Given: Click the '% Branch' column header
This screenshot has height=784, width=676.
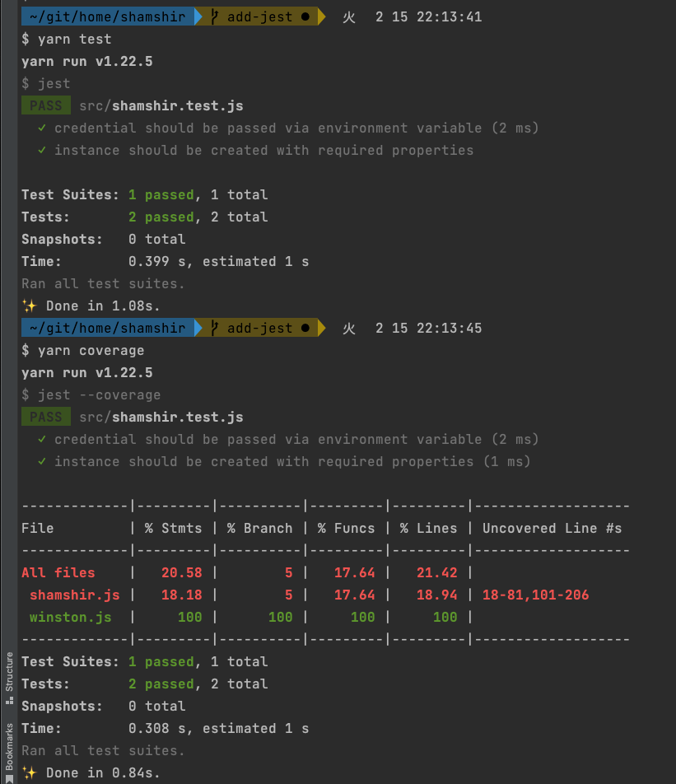Looking at the screenshot, I should coord(259,529).
